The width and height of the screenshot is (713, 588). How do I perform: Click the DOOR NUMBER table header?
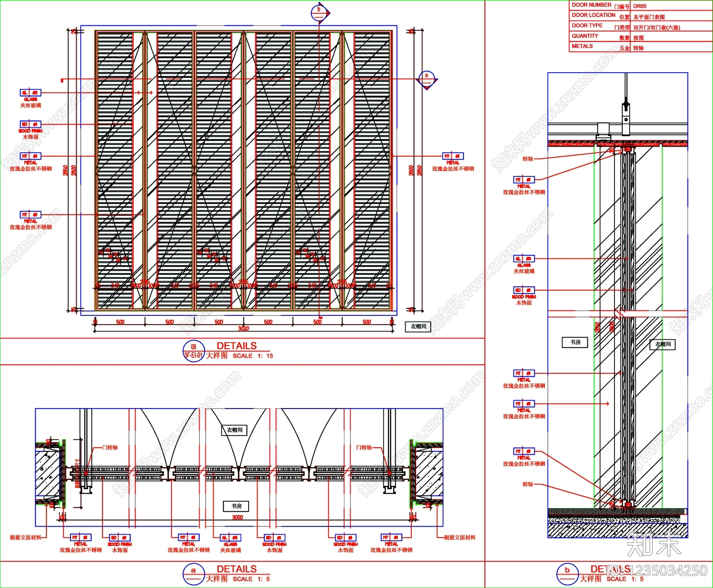(x=591, y=5)
